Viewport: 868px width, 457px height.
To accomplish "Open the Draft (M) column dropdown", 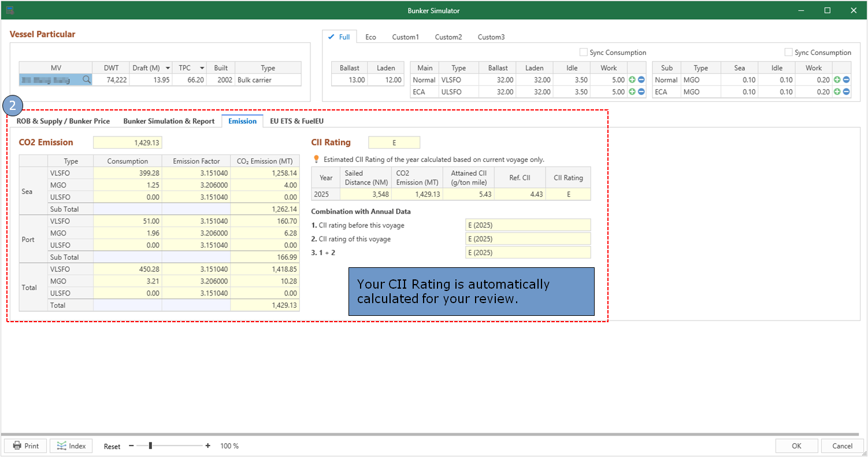I will pyautogui.click(x=168, y=68).
